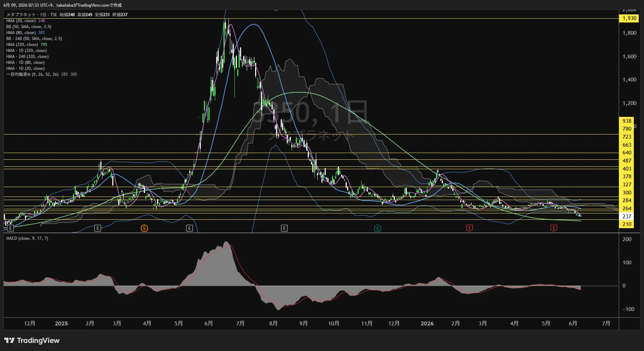The width and height of the screenshot is (644, 351).
Task: Click the 640 price level label
Action: coord(627,153)
